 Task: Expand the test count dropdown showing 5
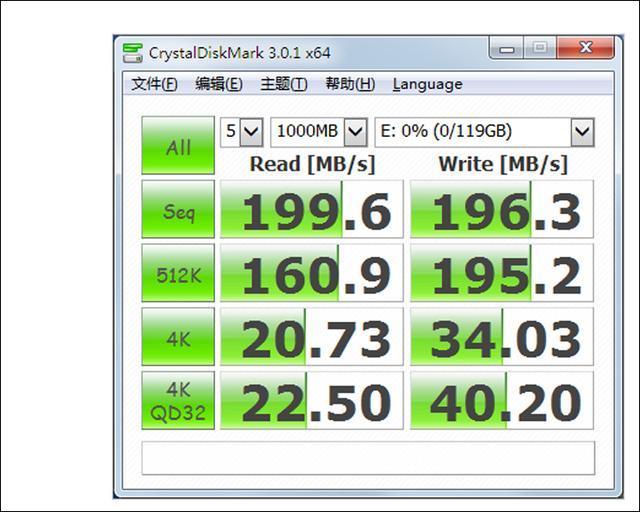(x=251, y=132)
